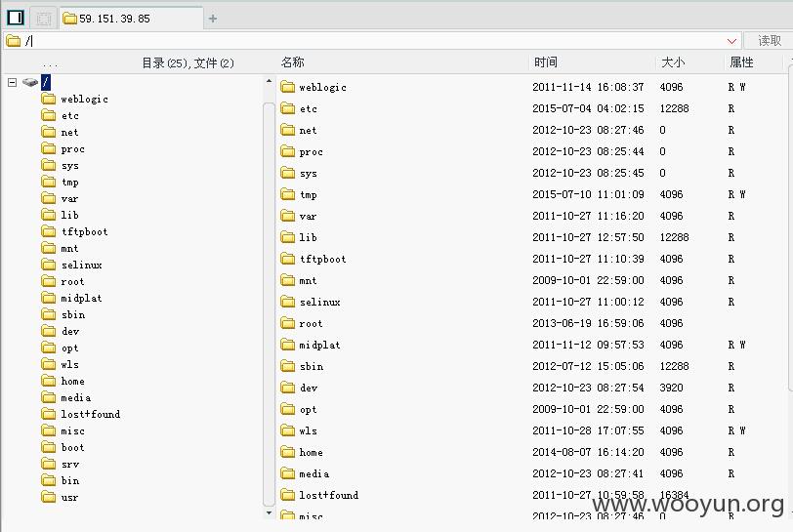This screenshot has height=532, width=793.
Task: Select root row in the file list
Action: point(531,324)
